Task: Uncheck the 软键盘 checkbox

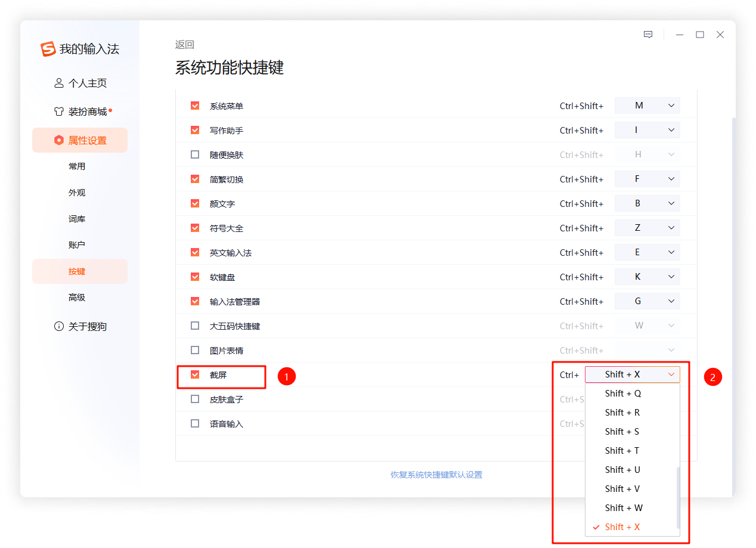Action: [195, 277]
